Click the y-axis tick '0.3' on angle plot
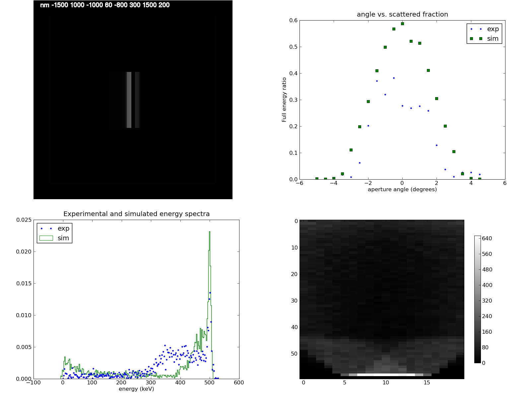The width and height of the screenshot is (532, 399). tap(294, 100)
